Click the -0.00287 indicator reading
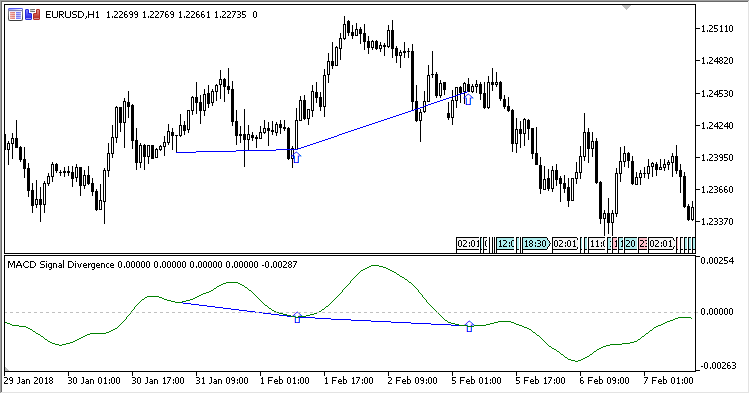 click(280, 264)
